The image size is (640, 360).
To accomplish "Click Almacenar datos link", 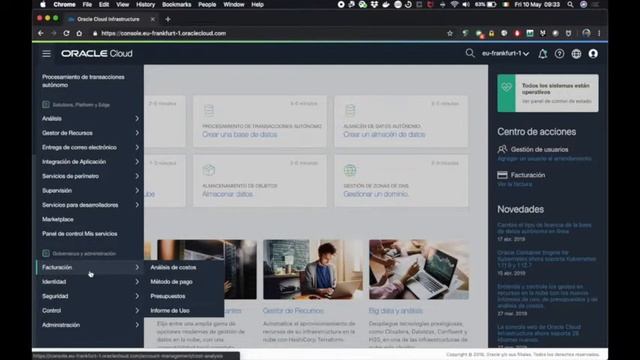I will pos(227,194).
